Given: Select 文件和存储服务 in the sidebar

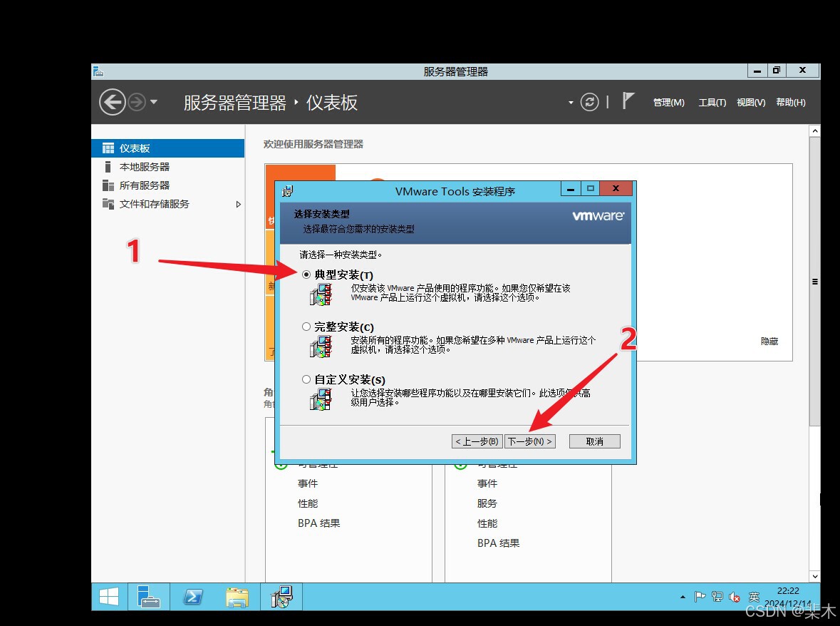Looking at the screenshot, I should 167,204.
